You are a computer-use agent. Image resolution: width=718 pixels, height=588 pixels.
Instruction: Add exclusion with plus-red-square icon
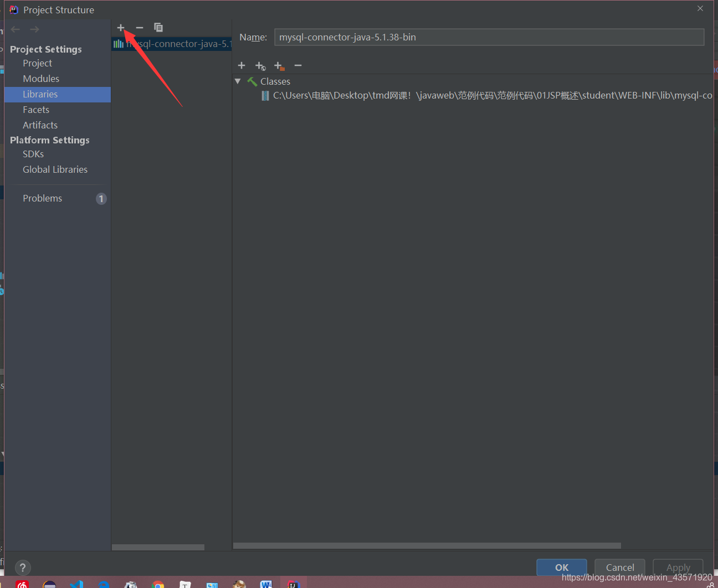click(279, 66)
